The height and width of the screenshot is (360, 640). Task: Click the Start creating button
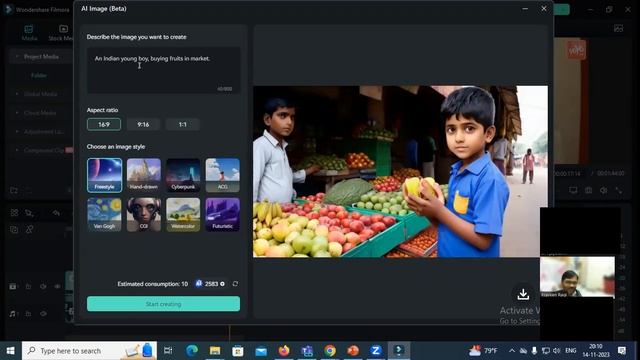(x=163, y=304)
